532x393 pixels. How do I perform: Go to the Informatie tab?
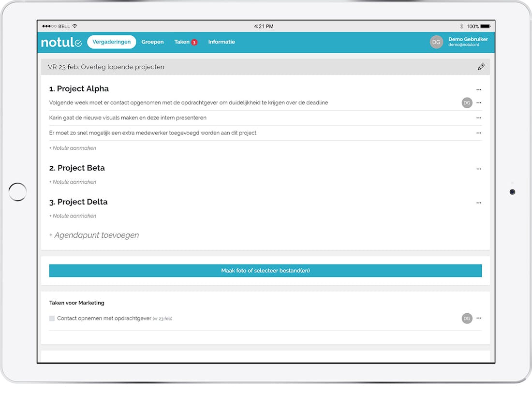tap(222, 42)
